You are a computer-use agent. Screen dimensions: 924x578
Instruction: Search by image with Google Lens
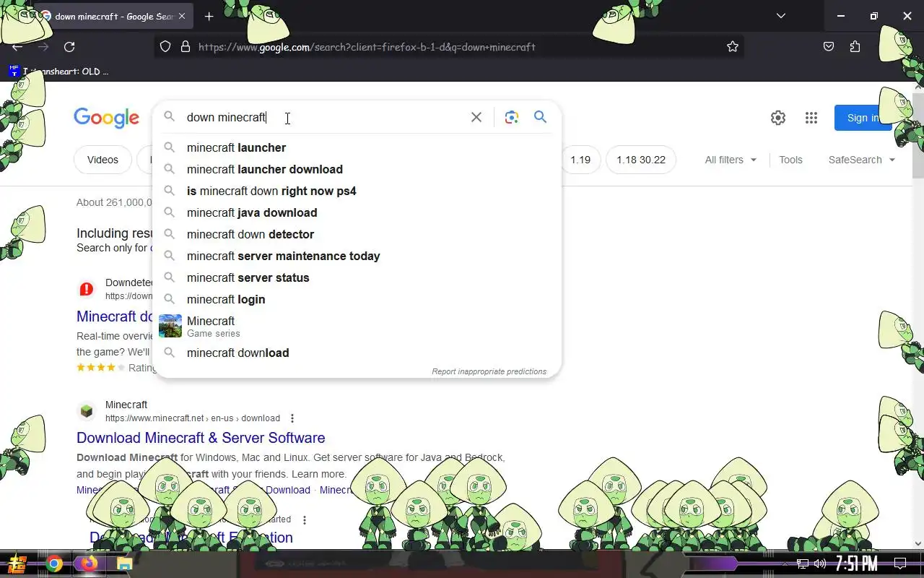(512, 117)
